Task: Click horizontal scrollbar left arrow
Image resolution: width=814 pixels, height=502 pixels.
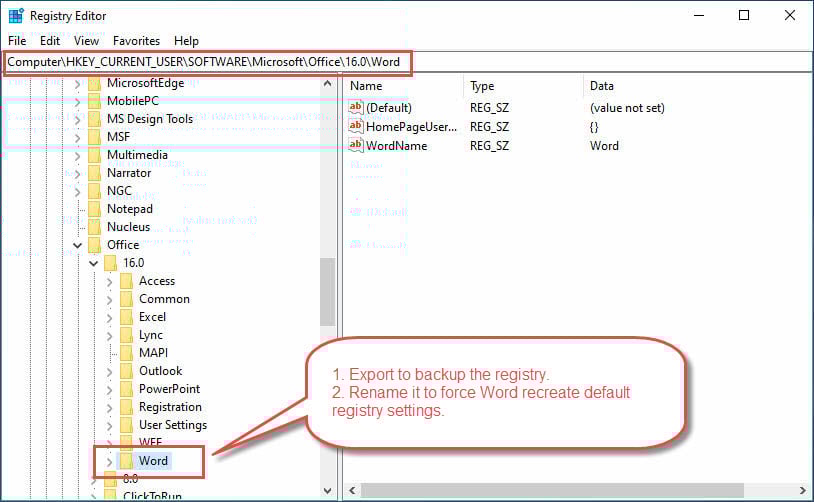Action: tap(352, 491)
